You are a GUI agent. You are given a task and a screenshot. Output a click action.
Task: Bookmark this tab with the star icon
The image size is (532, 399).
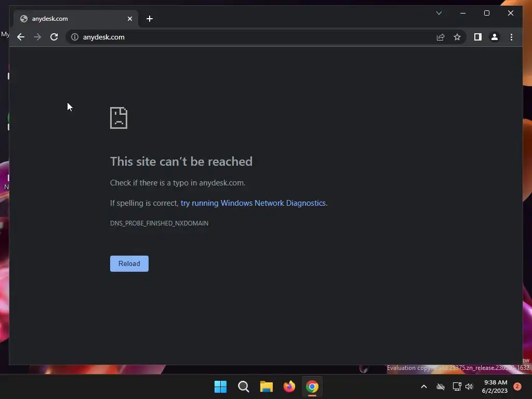click(457, 37)
